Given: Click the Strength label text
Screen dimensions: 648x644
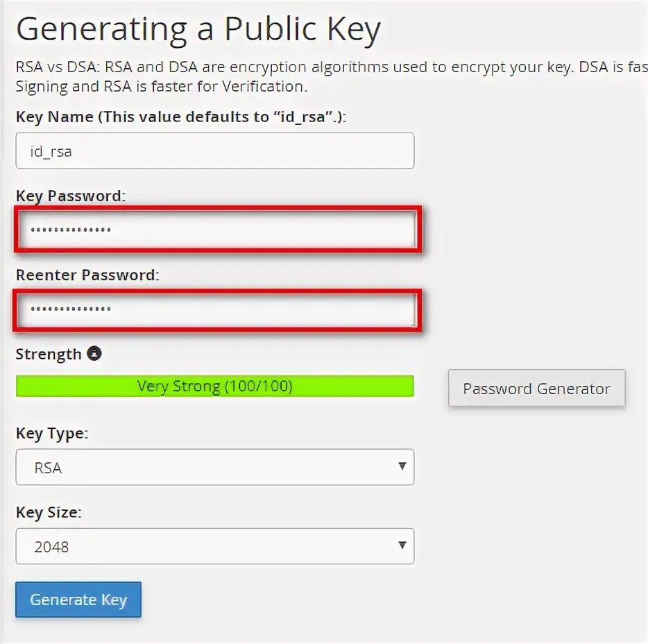Looking at the screenshot, I should [49, 354].
